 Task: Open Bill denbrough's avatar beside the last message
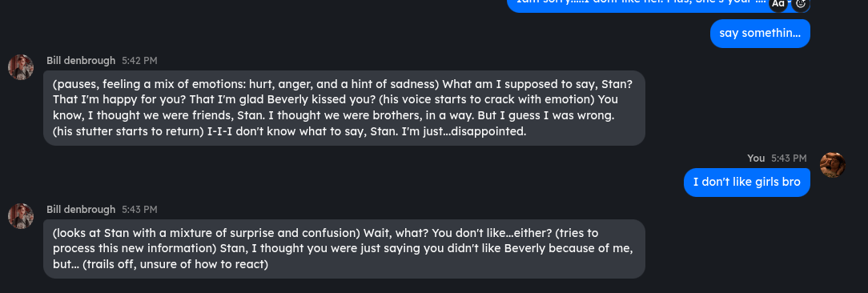(21, 216)
